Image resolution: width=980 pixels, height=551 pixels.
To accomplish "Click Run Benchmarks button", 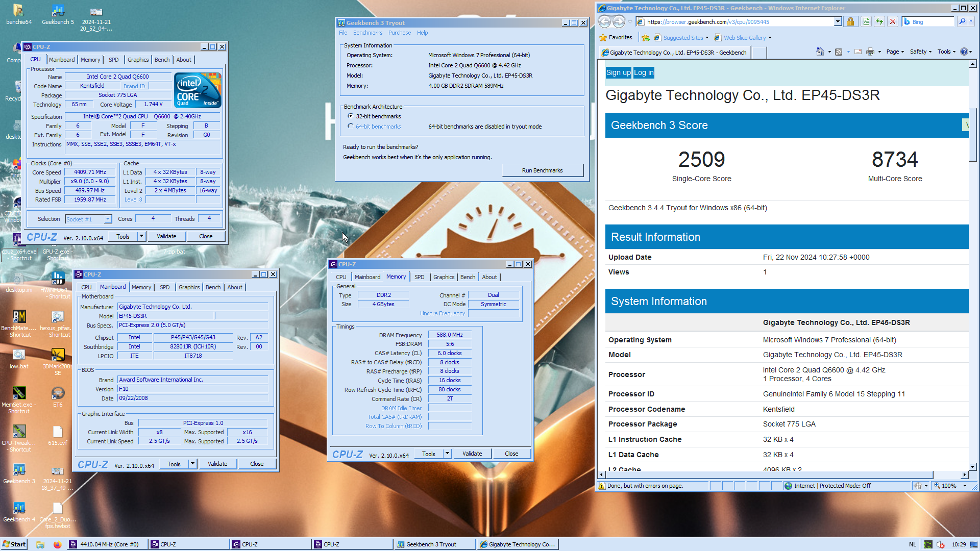I will [542, 170].
